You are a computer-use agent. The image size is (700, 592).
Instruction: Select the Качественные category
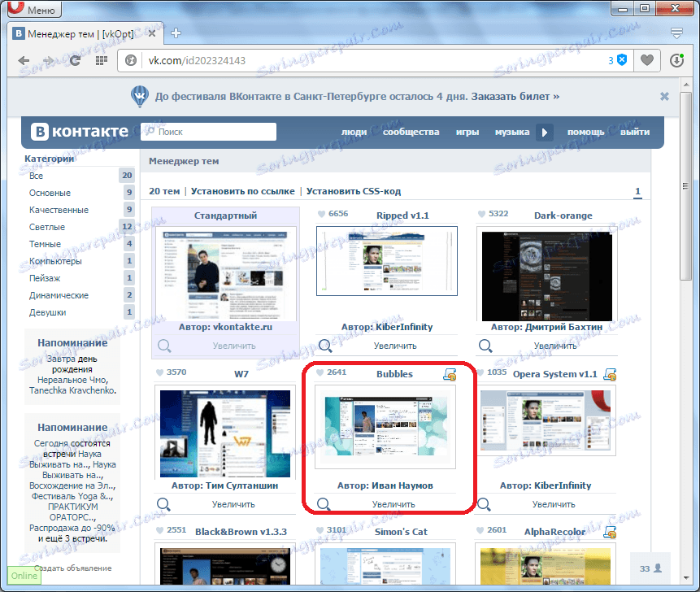pos(80,210)
